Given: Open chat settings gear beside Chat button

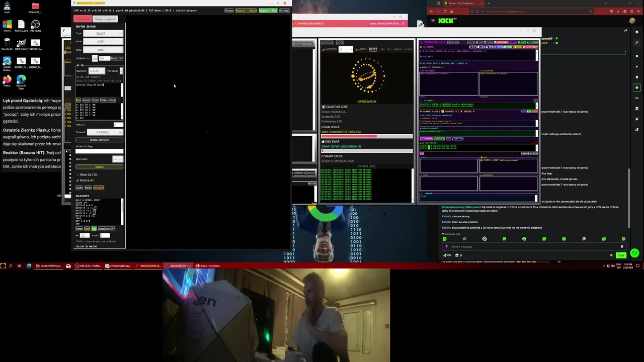Looking at the screenshot, I should pos(611,255).
